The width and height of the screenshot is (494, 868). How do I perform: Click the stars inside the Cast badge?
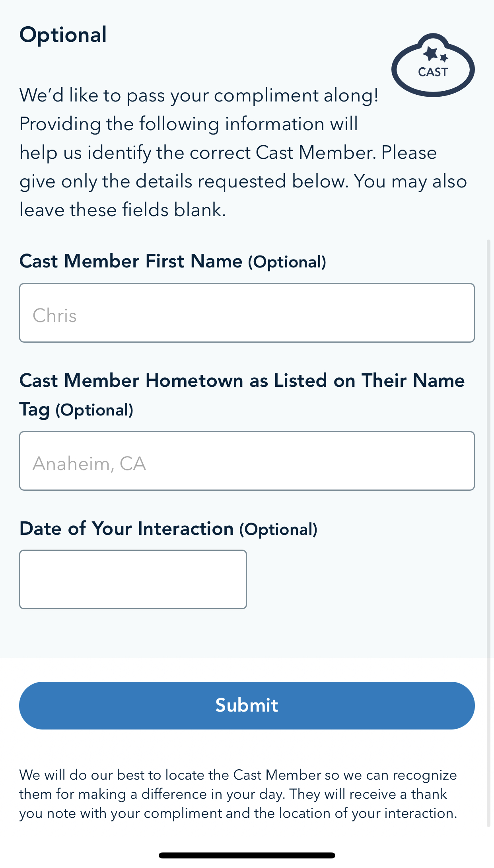tap(434, 54)
